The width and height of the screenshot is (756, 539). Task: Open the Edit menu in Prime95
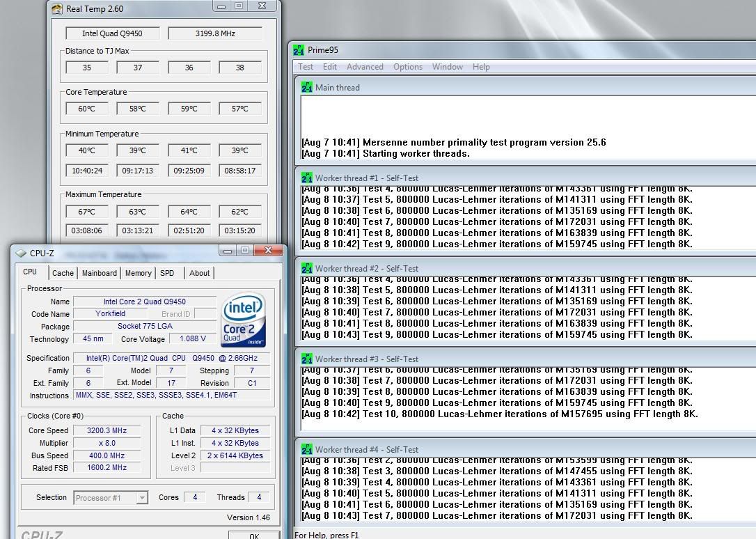click(330, 67)
